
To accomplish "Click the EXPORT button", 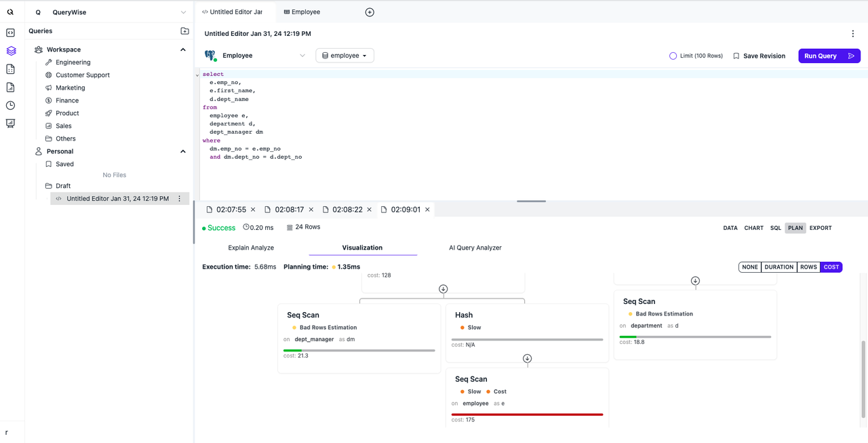I will tap(821, 228).
